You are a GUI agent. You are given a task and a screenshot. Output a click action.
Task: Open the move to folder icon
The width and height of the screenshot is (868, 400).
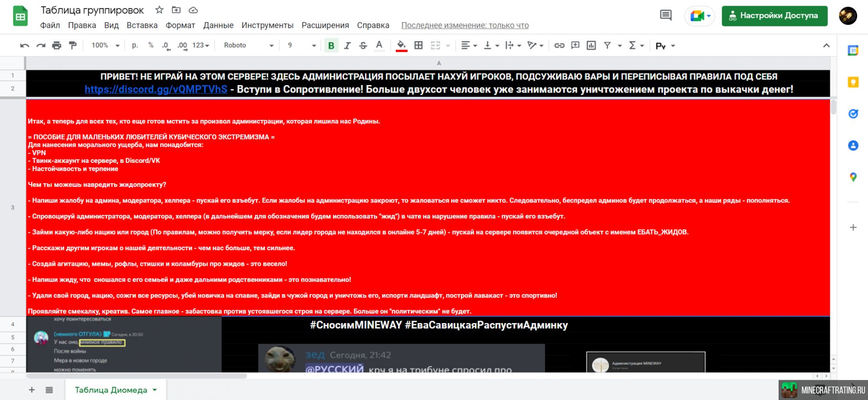(x=176, y=10)
